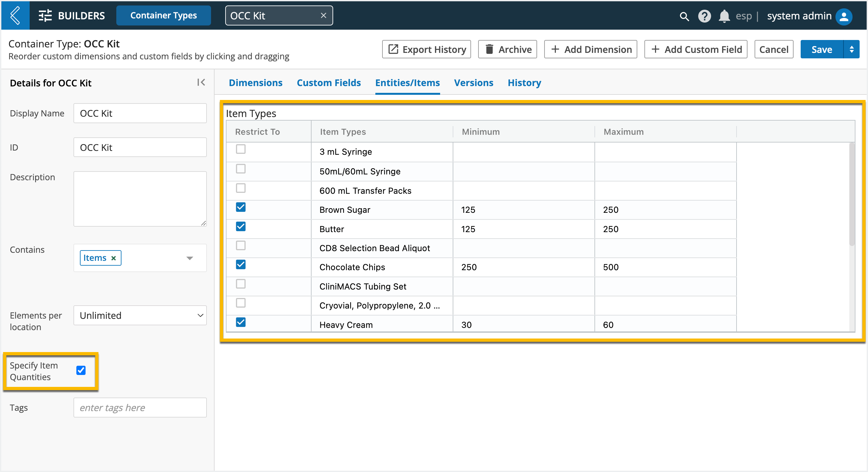This screenshot has width=868, height=472.
Task: Open the help question mark icon
Action: [x=704, y=16]
